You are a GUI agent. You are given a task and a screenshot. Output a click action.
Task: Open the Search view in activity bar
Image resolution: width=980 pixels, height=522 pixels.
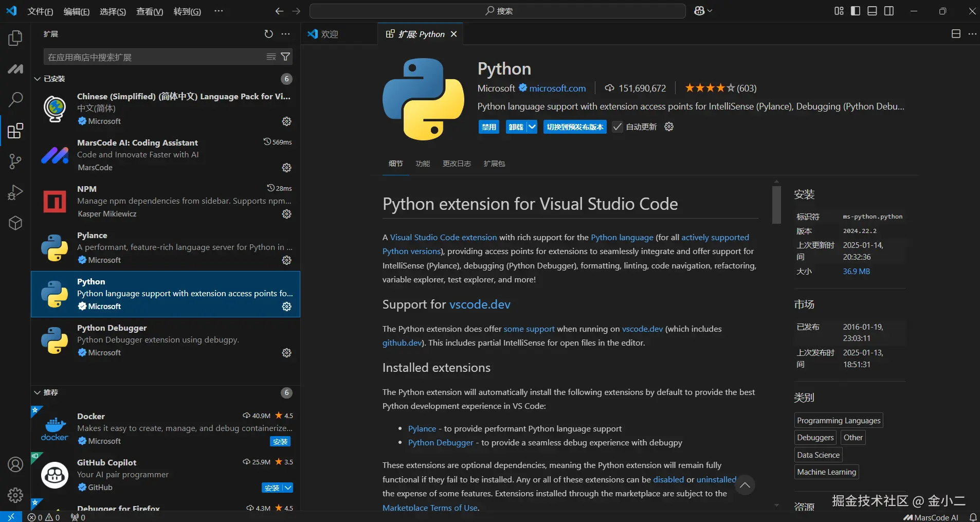point(15,99)
